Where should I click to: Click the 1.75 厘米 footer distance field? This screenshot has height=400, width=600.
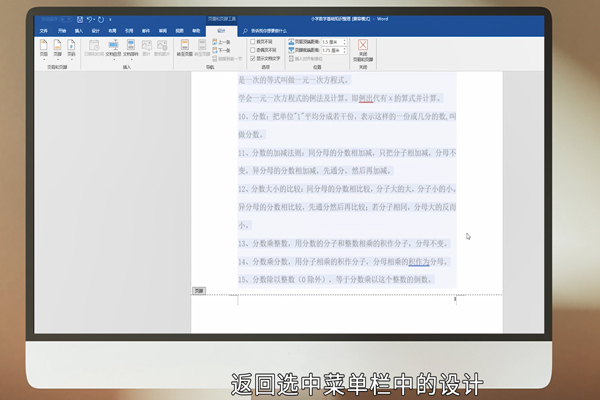pos(332,50)
